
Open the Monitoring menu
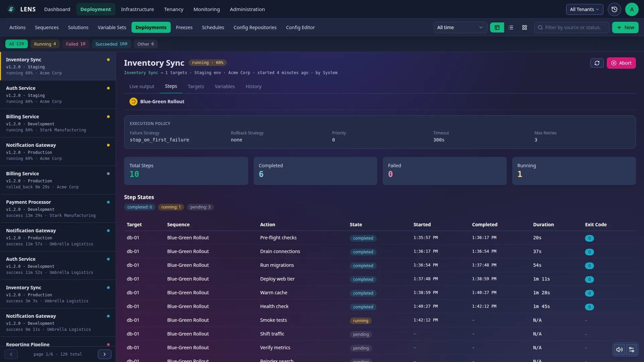pyautogui.click(x=207, y=9)
